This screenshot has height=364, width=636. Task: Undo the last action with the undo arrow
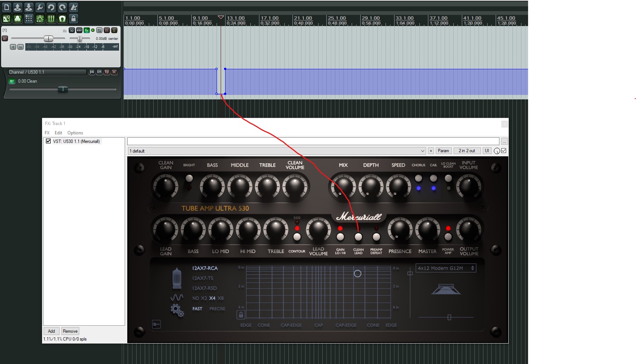tap(51, 7)
